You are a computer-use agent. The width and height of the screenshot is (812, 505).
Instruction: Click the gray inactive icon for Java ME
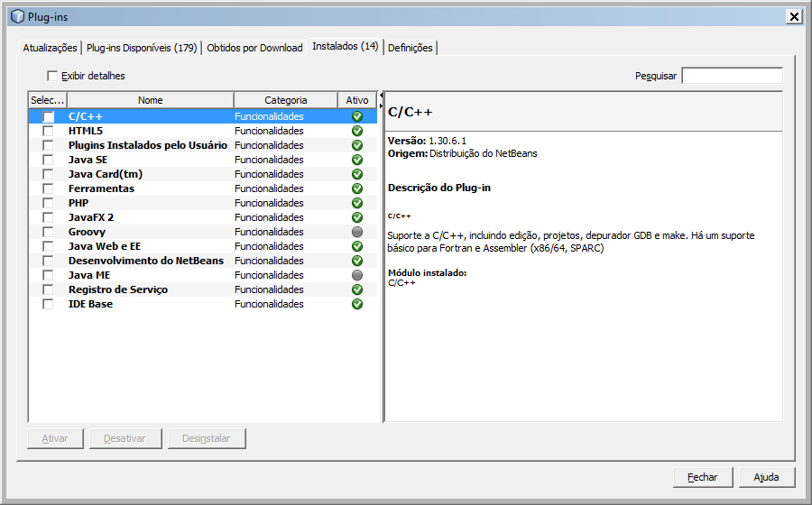click(x=356, y=275)
